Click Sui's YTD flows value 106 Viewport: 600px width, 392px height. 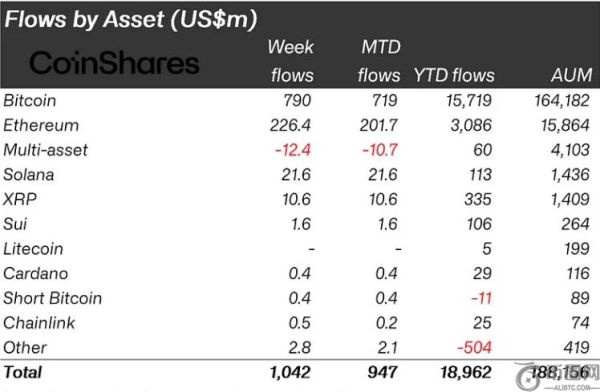[x=479, y=224]
